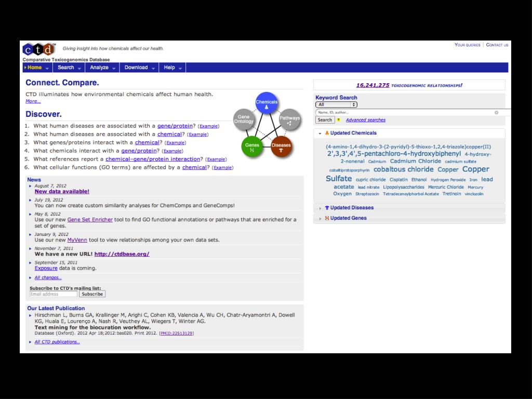Select Tetradecanoylphorbol Acetate in chemicals cloud

[x=410, y=194]
